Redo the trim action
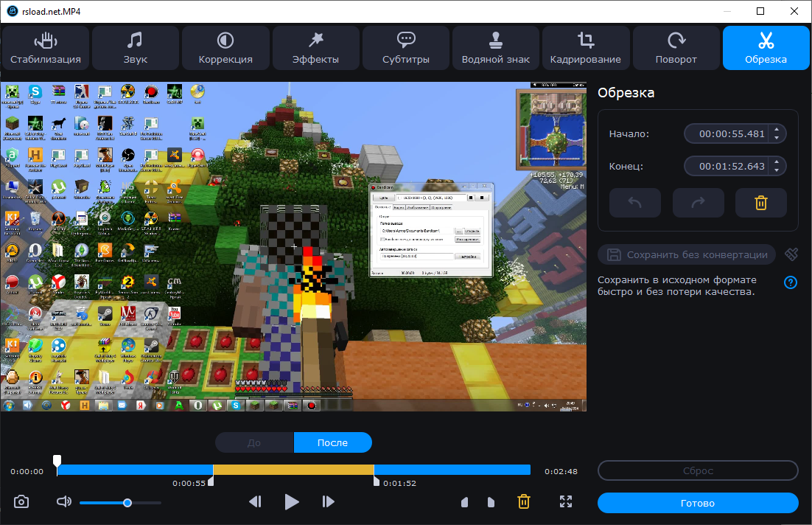Image resolution: width=812 pixels, height=525 pixels. coord(698,203)
